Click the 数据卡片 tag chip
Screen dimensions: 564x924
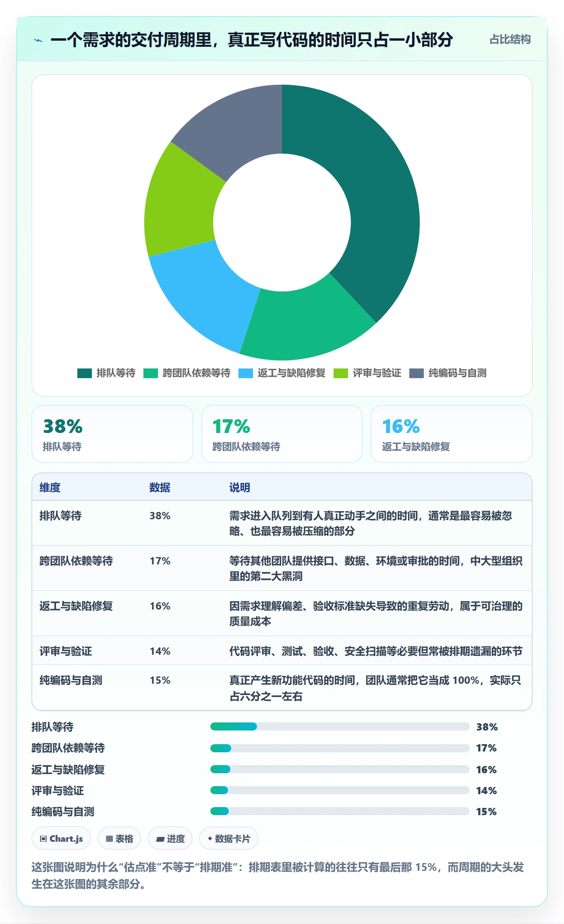(229, 839)
